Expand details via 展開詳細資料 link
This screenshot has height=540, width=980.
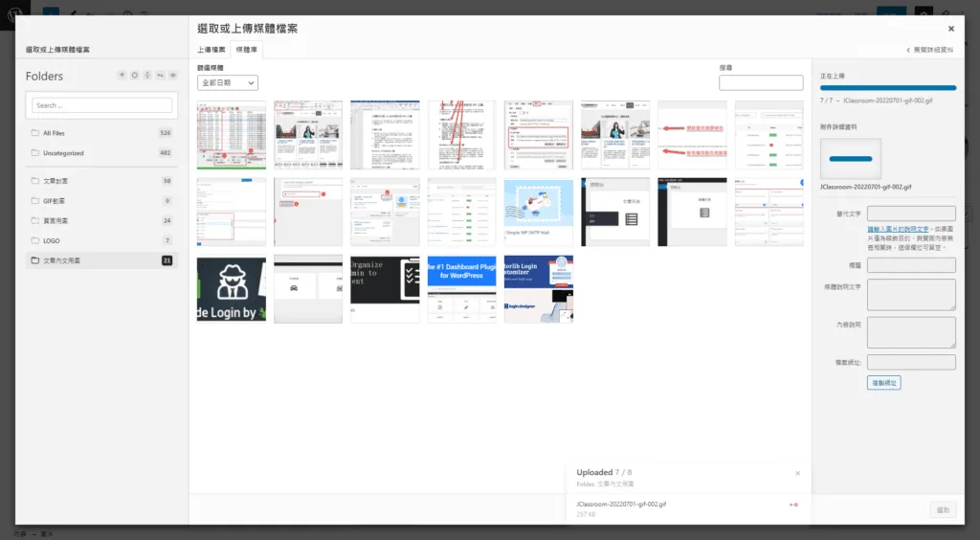pyautogui.click(x=930, y=50)
